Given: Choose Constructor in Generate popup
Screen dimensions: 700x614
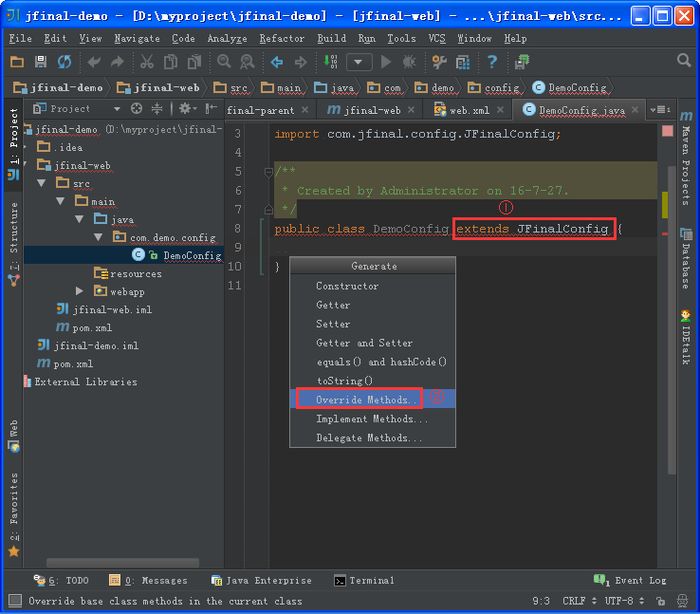Looking at the screenshot, I should pyautogui.click(x=372, y=286).
